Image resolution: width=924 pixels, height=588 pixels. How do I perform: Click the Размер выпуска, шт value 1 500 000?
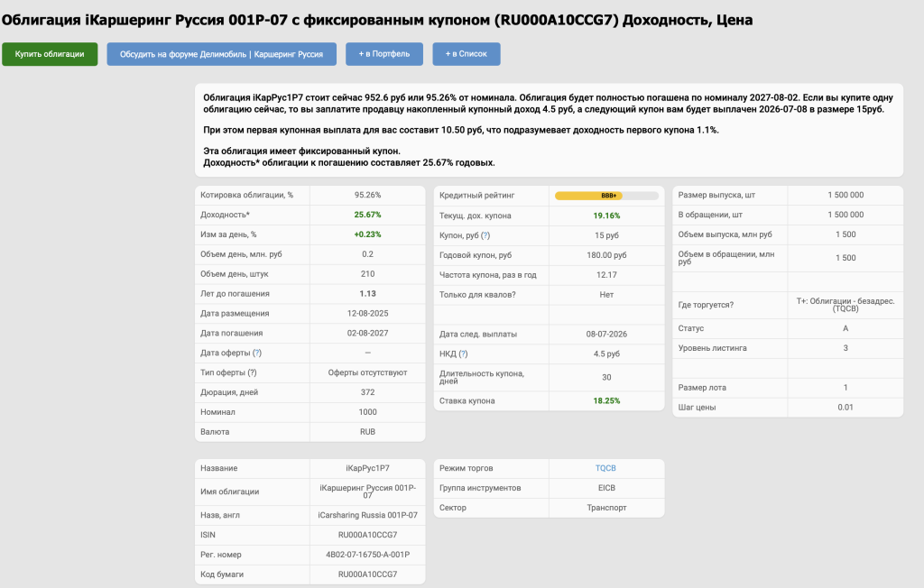(x=845, y=195)
